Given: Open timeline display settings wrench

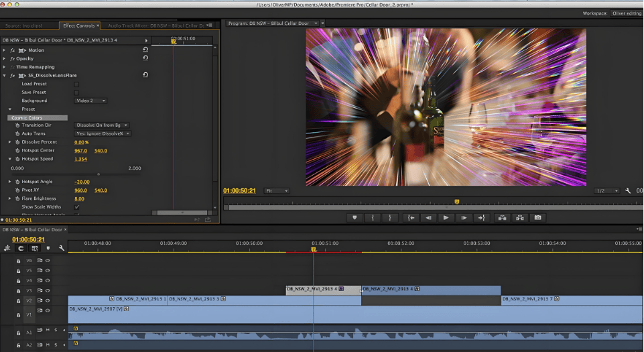Looking at the screenshot, I should point(61,248).
